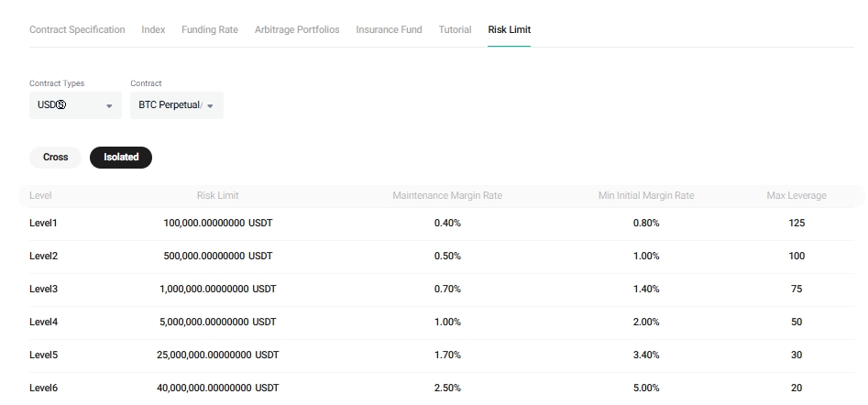Click the BTC Perpetual dropdown arrow

point(210,106)
